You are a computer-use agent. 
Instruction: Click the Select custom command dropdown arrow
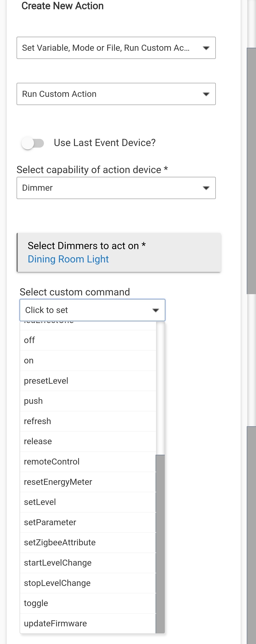tap(156, 310)
